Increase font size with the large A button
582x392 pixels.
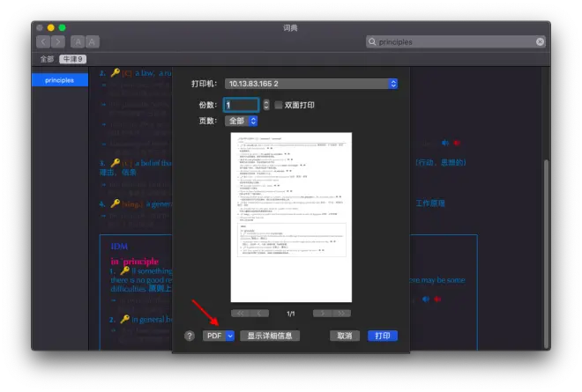pos(92,42)
